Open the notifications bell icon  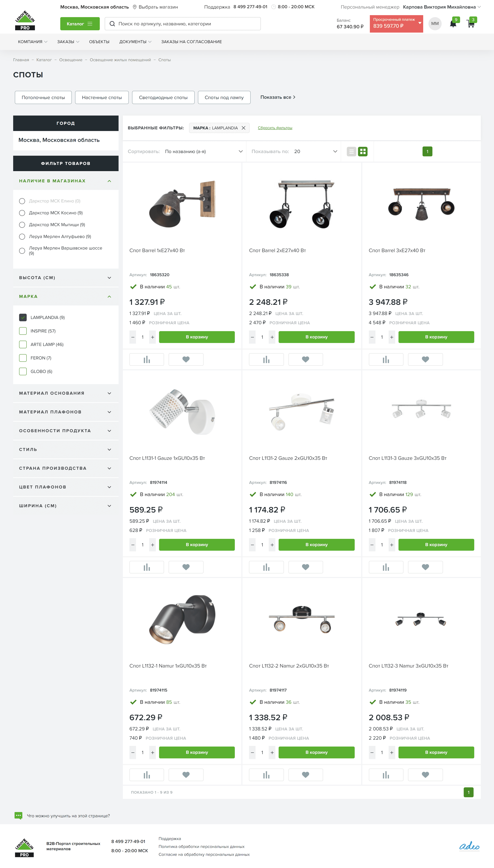click(453, 24)
